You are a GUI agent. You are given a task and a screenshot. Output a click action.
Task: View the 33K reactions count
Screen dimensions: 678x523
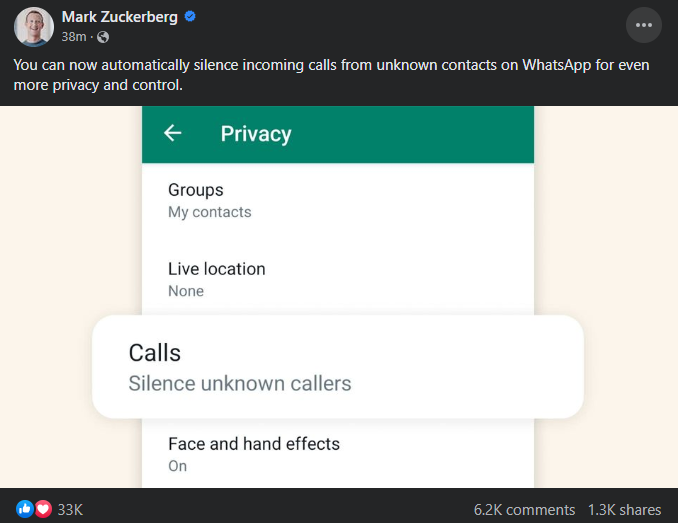click(70, 509)
